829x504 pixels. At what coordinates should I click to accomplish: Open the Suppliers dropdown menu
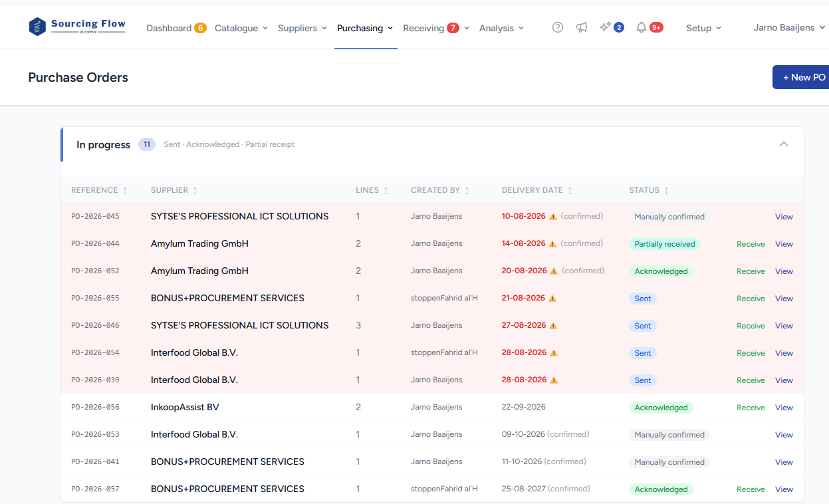click(x=302, y=28)
